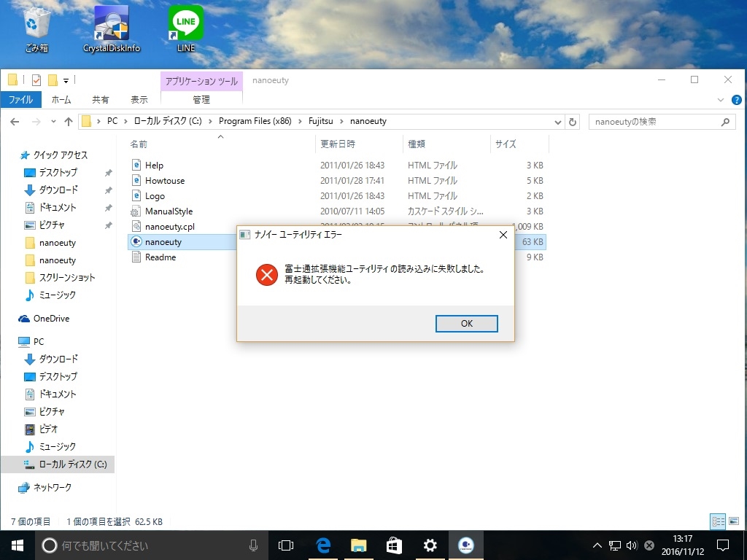Open Task View on the taskbar
This screenshot has width=747, height=560.
[286, 545]
